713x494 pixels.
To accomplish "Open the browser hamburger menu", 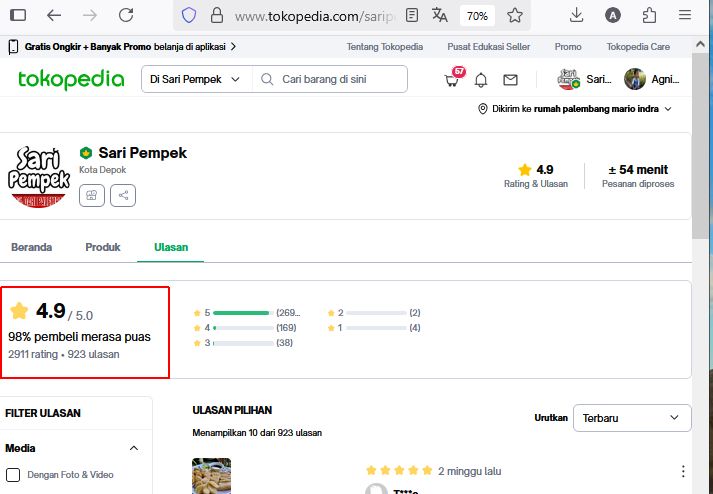I will pyautogui.click(x=685, y=15).
